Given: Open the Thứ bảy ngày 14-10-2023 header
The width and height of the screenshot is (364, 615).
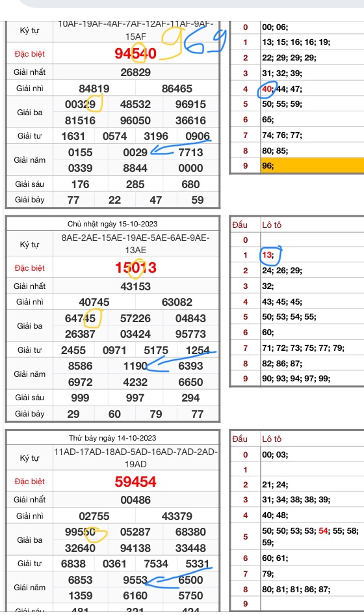Looking at the screenshot, I should tap(112, 438).
